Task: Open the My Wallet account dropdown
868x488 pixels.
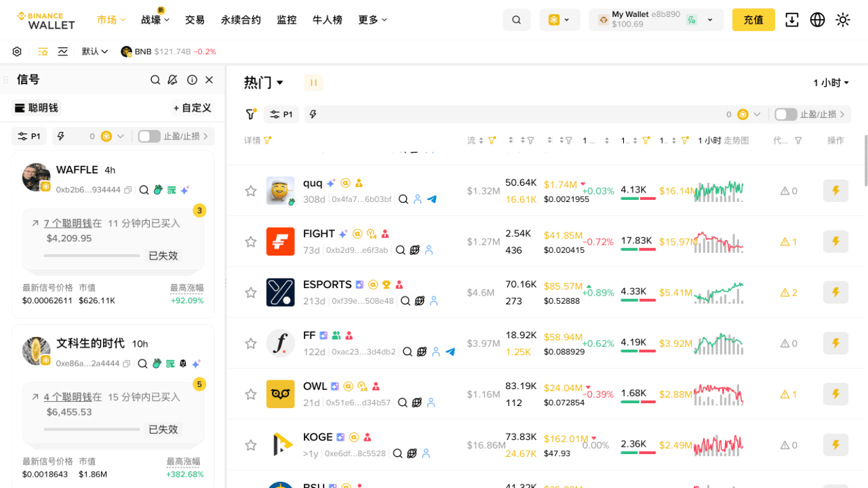Action: (656, 20)
